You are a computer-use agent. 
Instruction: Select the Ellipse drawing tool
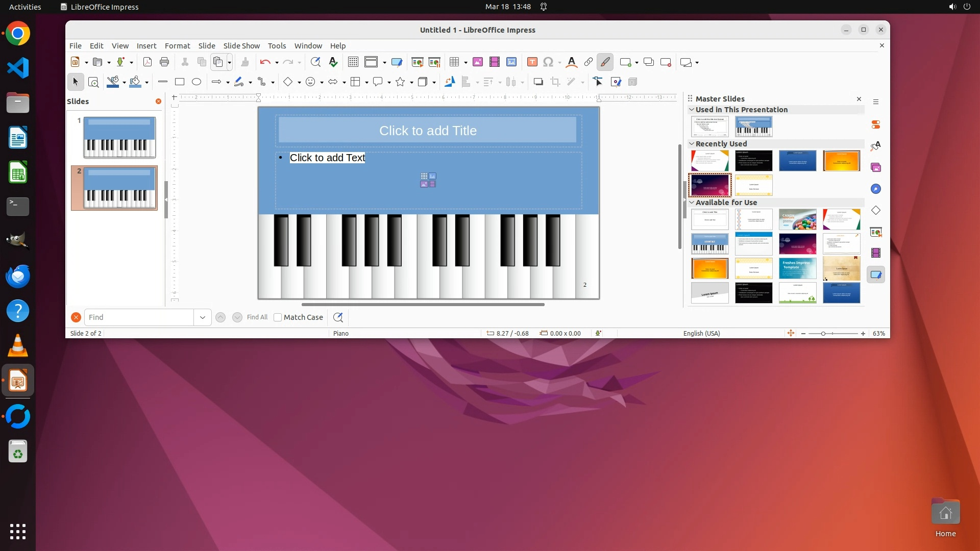(x=197, y=82)
